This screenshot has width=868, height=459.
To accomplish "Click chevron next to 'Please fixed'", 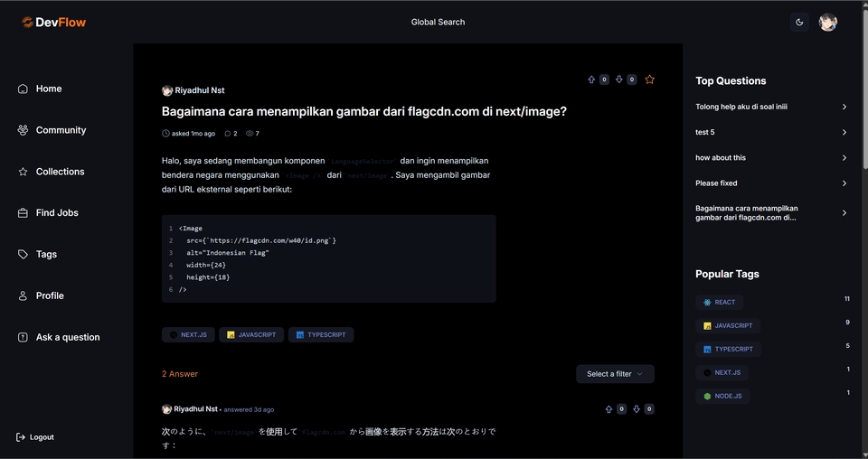I will (x=844, y=183).
